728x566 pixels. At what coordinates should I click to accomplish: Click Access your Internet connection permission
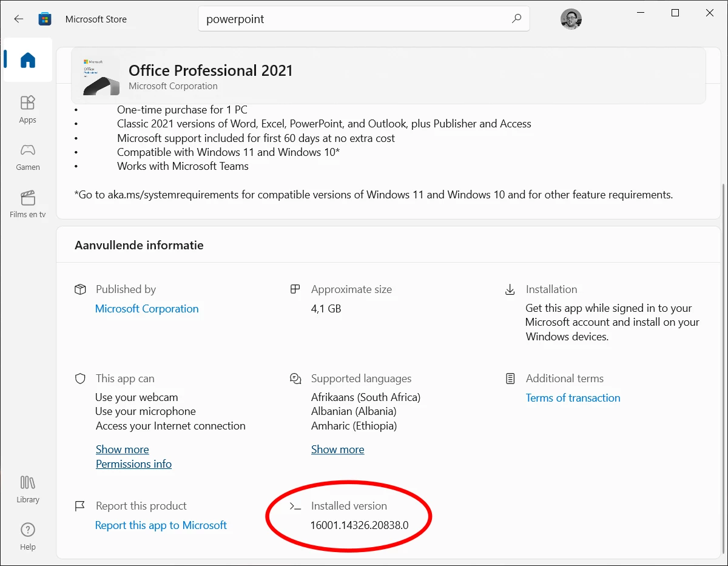[170, 426]
